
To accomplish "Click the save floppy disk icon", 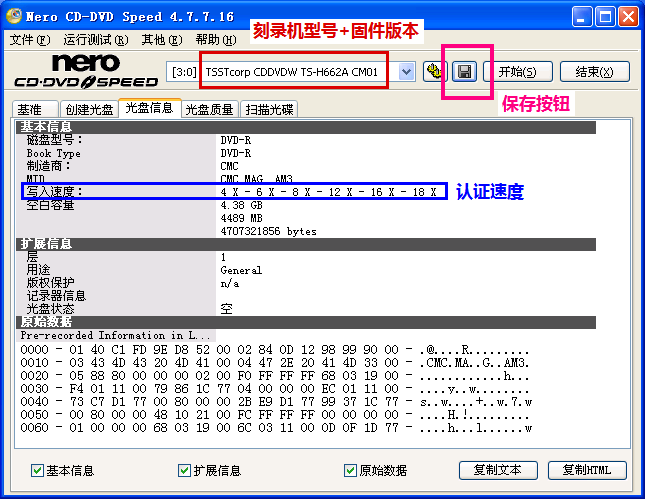I will pos(464,71).
